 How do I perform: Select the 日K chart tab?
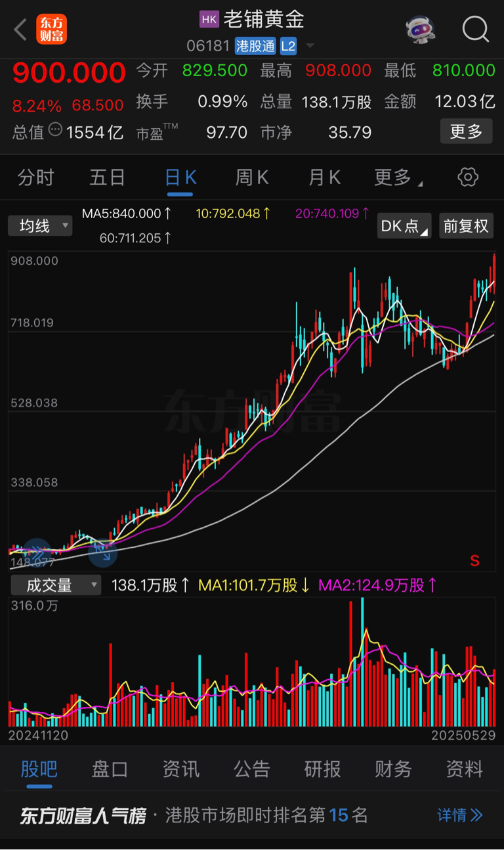pos(180,177)
